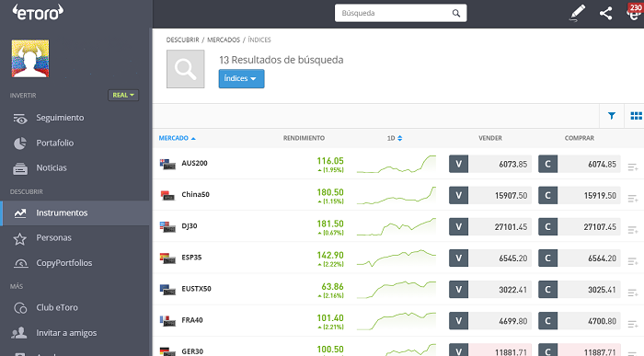This screenshot has width=644, height=356.
Task: Go to MERCADOS breadcrumb
Action: [224, 40]
